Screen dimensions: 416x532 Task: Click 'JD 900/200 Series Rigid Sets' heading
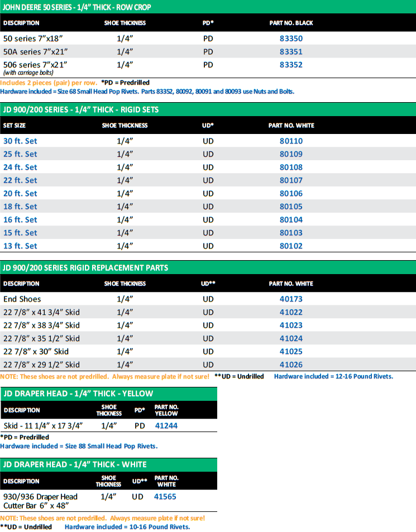point(81,109)
